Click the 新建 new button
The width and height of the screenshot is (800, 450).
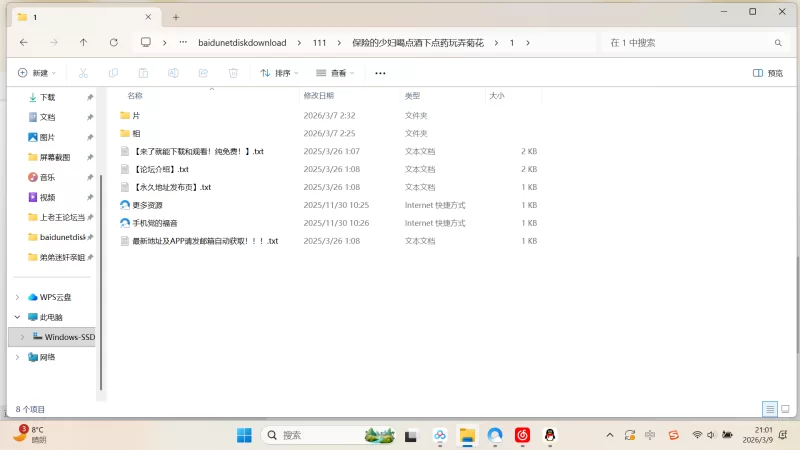[x=38, y=73]
